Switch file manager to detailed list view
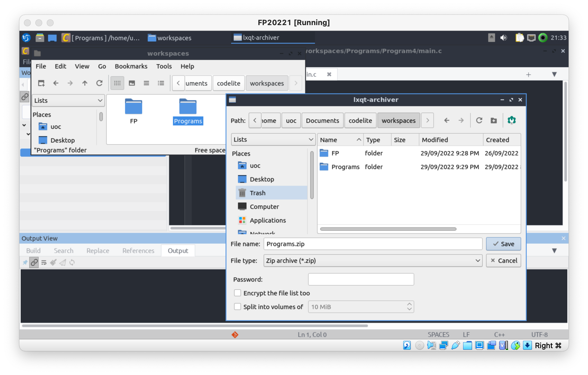 161,83
